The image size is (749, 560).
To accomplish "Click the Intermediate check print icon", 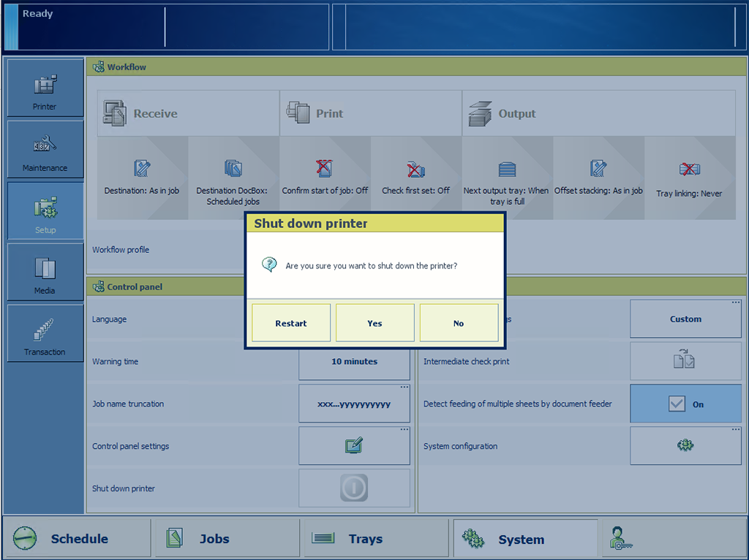I will click(685, 361).
